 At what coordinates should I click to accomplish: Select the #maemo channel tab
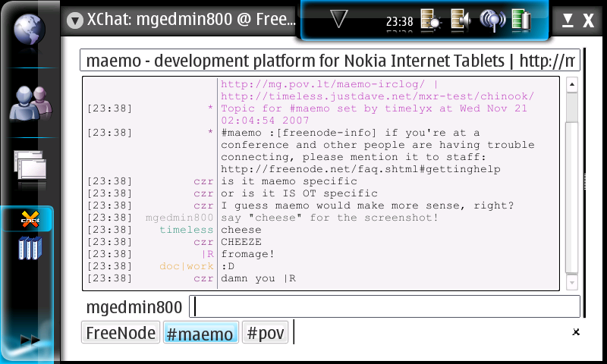point(200,333)
